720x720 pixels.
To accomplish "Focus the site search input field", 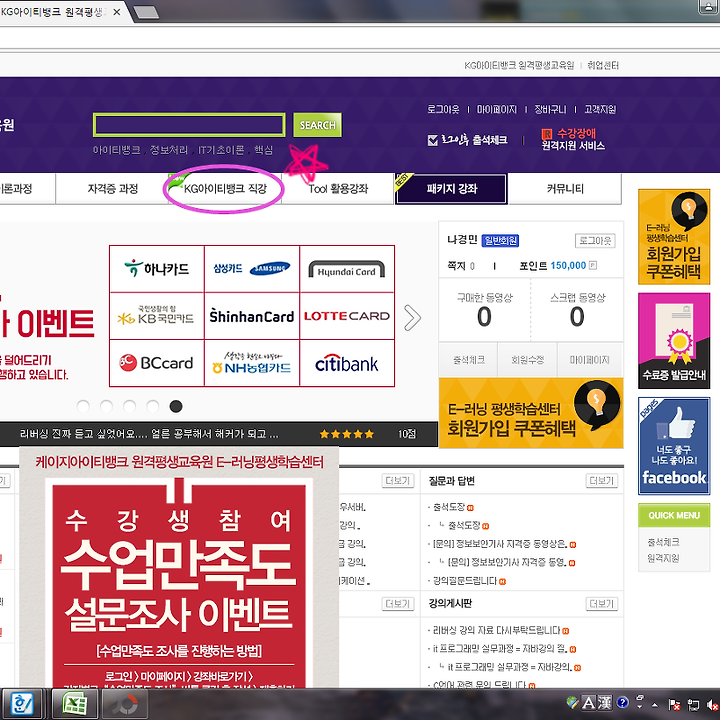I will (189, 125).
